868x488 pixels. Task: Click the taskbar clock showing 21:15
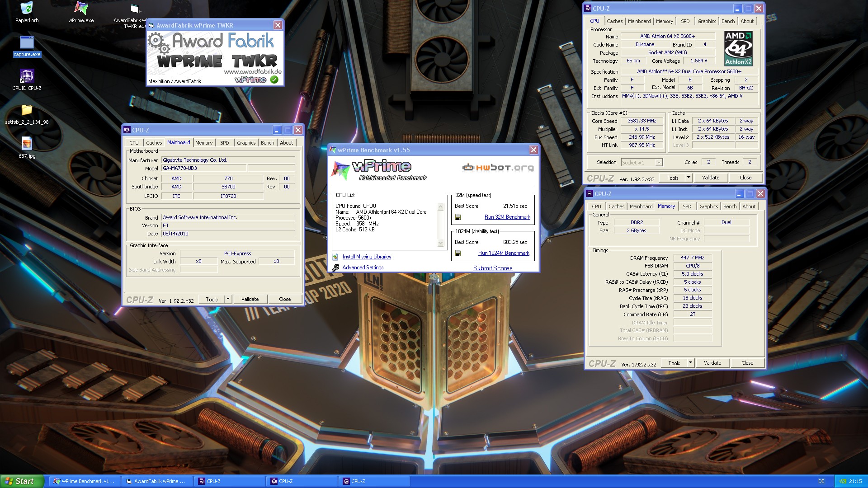[x=855, y=481]
